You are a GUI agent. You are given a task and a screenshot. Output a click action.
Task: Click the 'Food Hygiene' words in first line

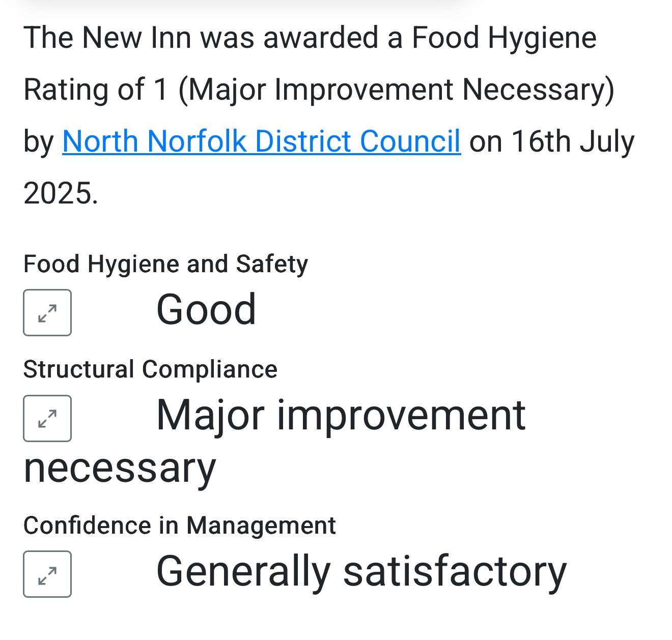point(503,38)
